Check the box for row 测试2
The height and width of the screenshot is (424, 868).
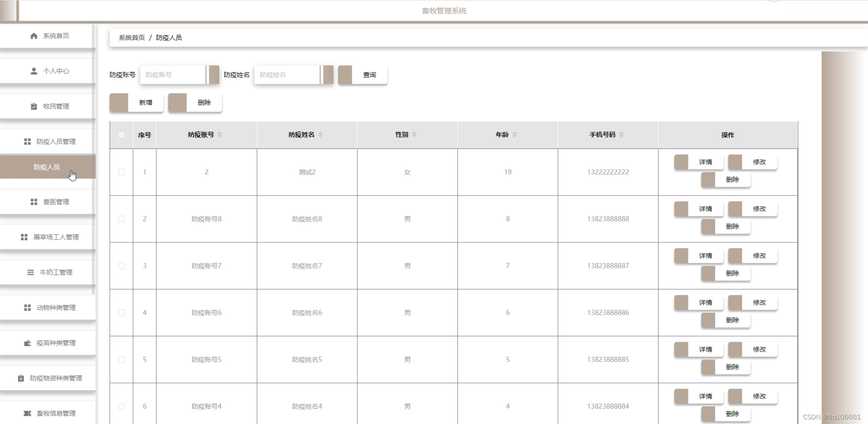121,172
